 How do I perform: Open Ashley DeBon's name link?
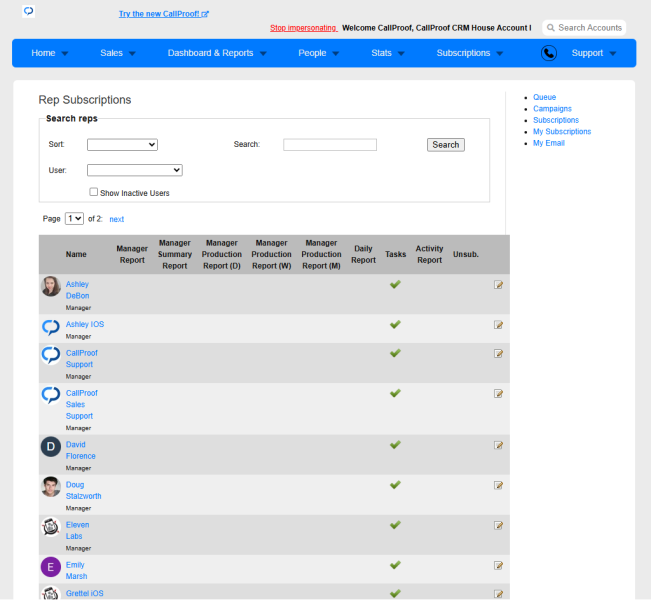tap(77, 290)
